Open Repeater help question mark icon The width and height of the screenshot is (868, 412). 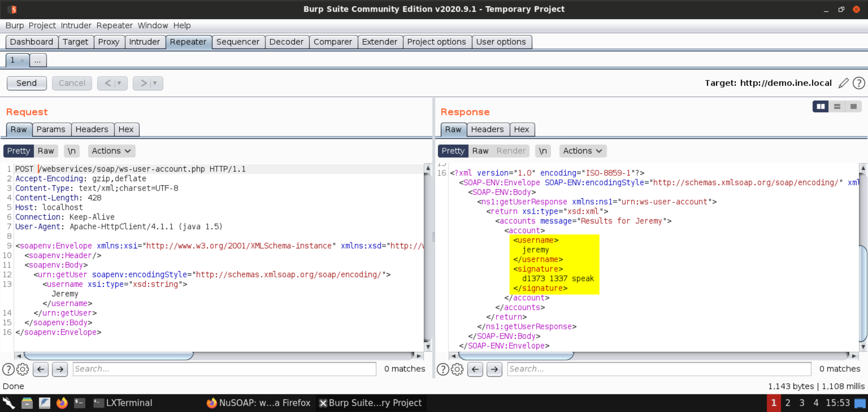point(859,83)
